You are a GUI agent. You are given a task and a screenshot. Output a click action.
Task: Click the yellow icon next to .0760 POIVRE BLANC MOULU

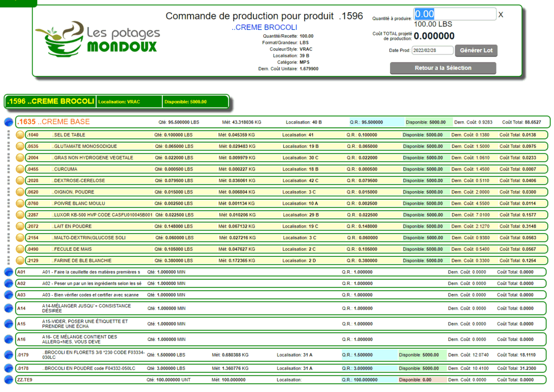coord(20,203)
